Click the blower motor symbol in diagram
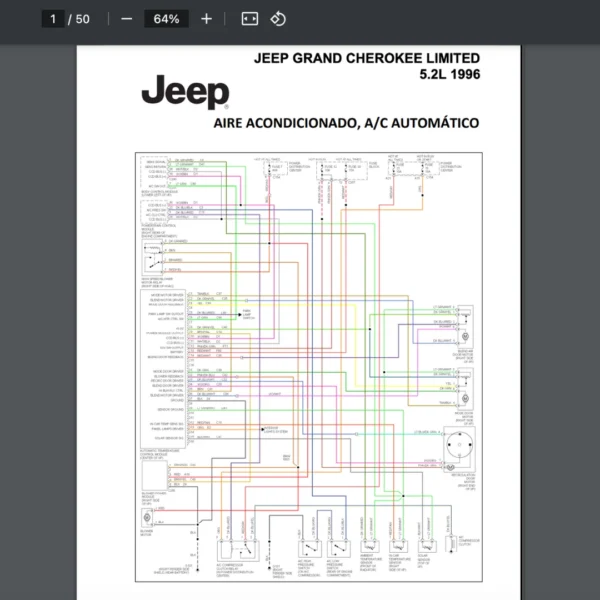 point(149,516)
